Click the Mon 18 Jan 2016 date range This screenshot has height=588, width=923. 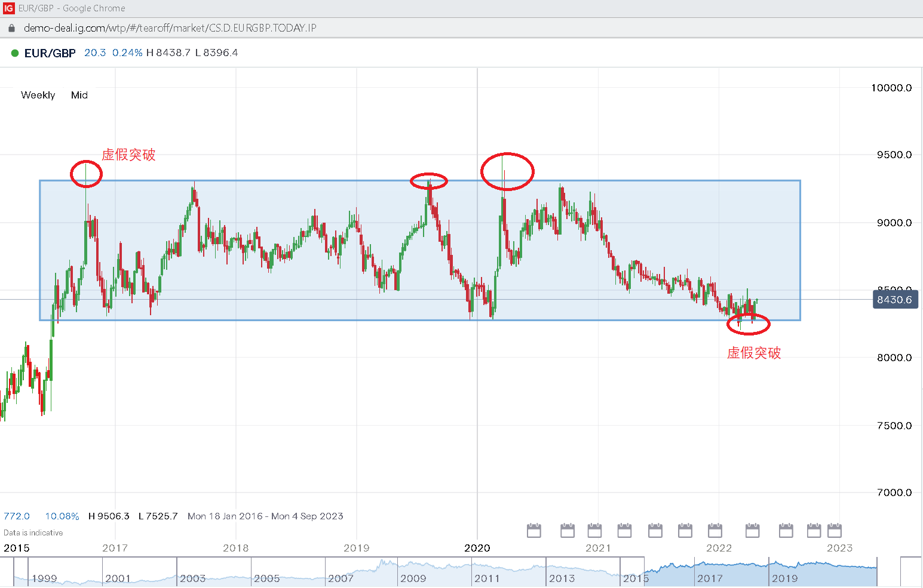(265, 516)
